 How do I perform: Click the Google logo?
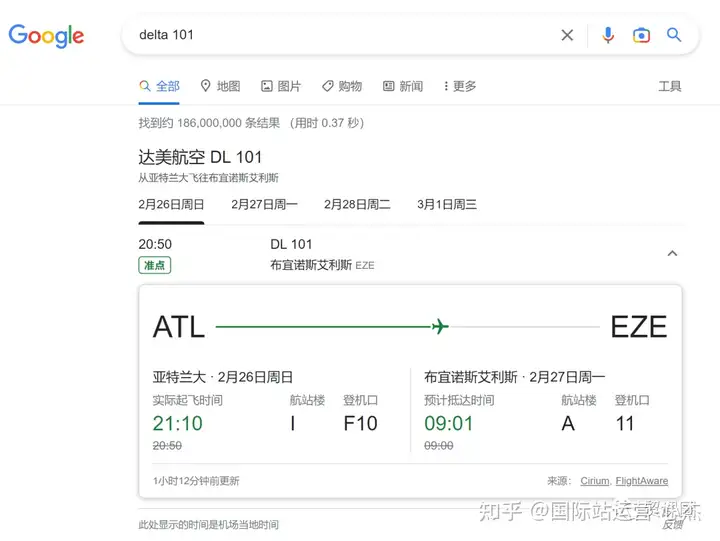pyautogui.click(x=46, y=35)
